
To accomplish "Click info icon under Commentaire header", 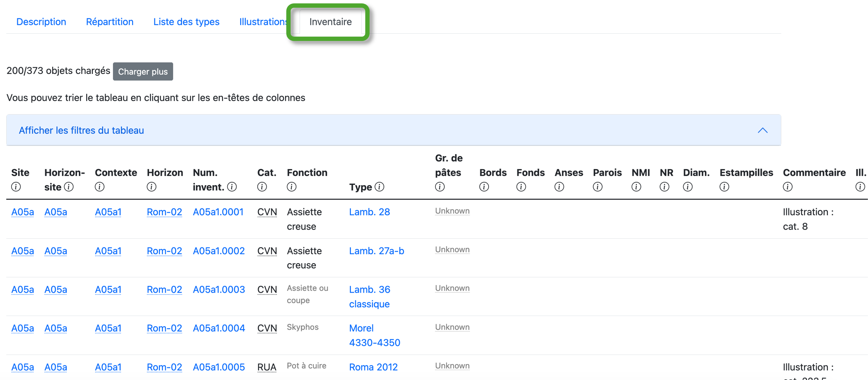I will click(787, 187).
